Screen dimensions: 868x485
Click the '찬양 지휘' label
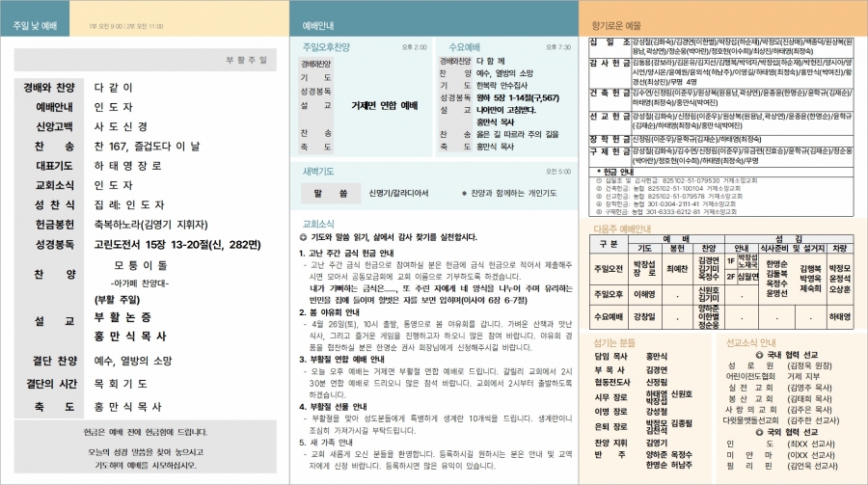(611, 443)
